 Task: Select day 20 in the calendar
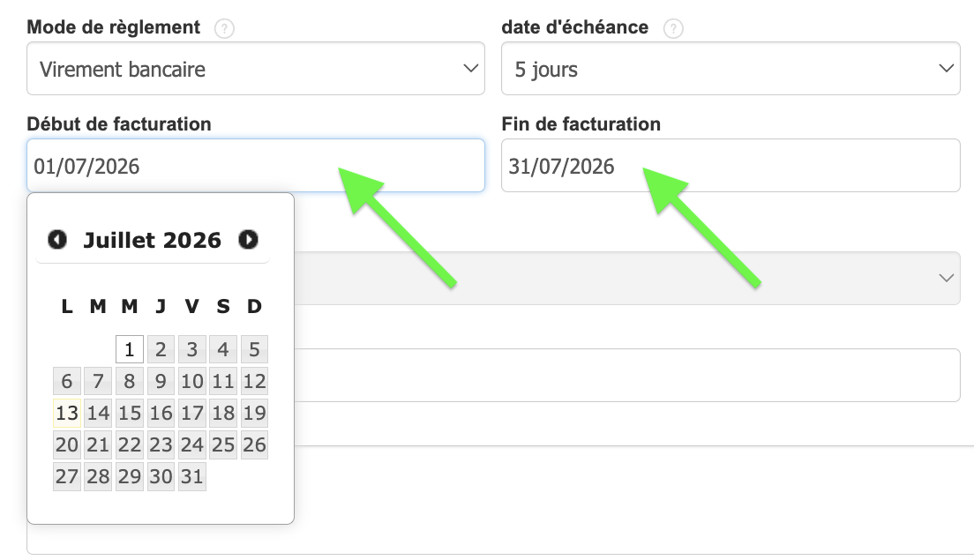[67, 444]
